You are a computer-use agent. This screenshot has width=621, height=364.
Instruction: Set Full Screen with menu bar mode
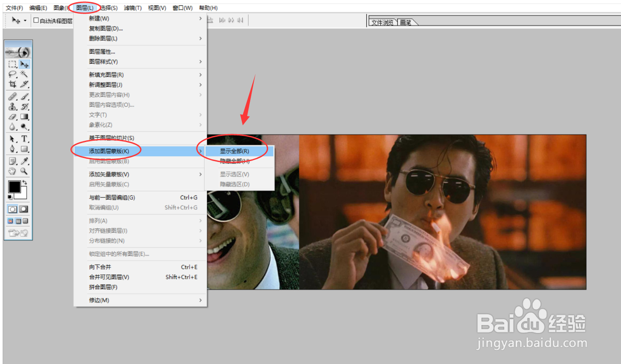tap(18, 221)
